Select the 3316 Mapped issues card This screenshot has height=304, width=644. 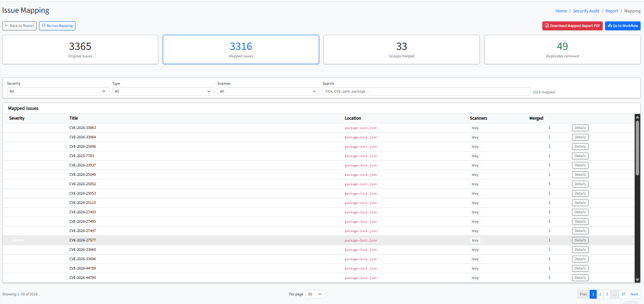tap(241, 49)
